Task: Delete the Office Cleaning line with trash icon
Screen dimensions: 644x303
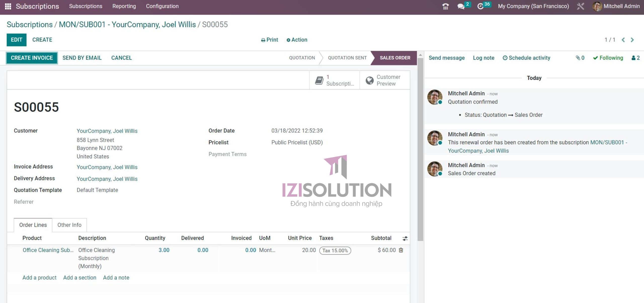Action: (x=400, y=250)
